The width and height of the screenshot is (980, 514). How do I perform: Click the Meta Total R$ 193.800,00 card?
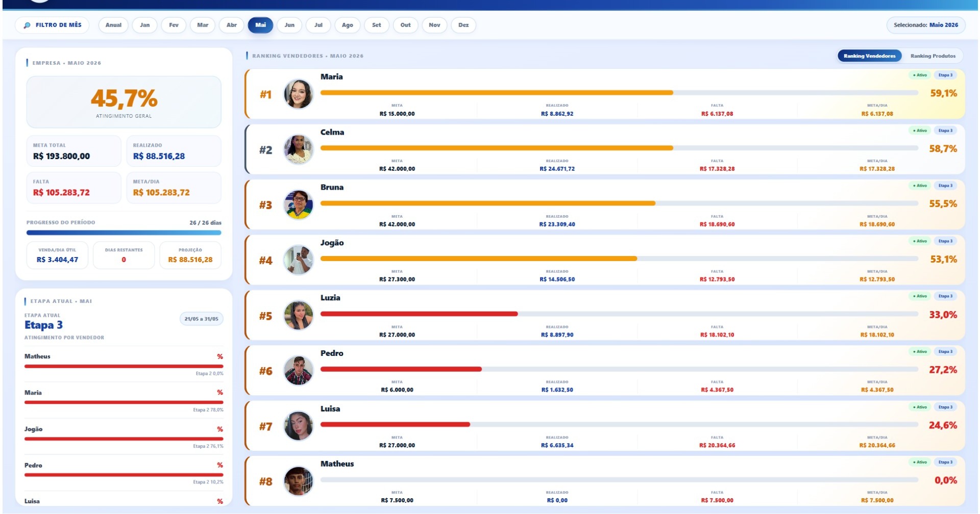73,151
